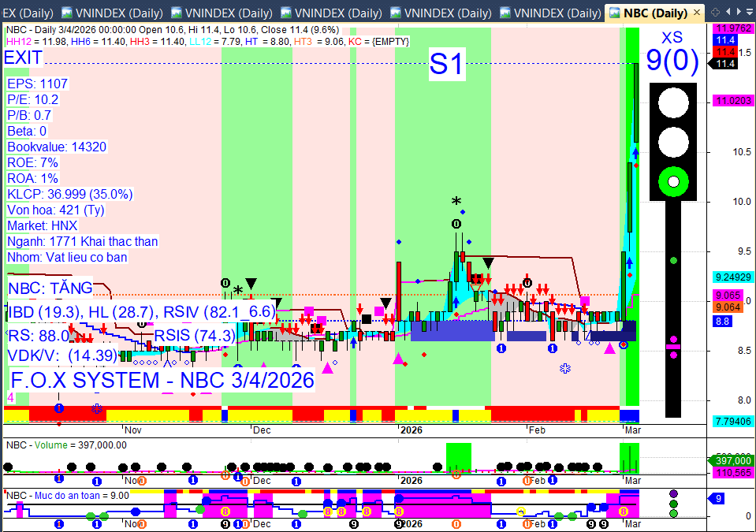Click the greyed cross pin icon by tabs
The width and height of the screenshot is (756, 532).
pos(716,12)
